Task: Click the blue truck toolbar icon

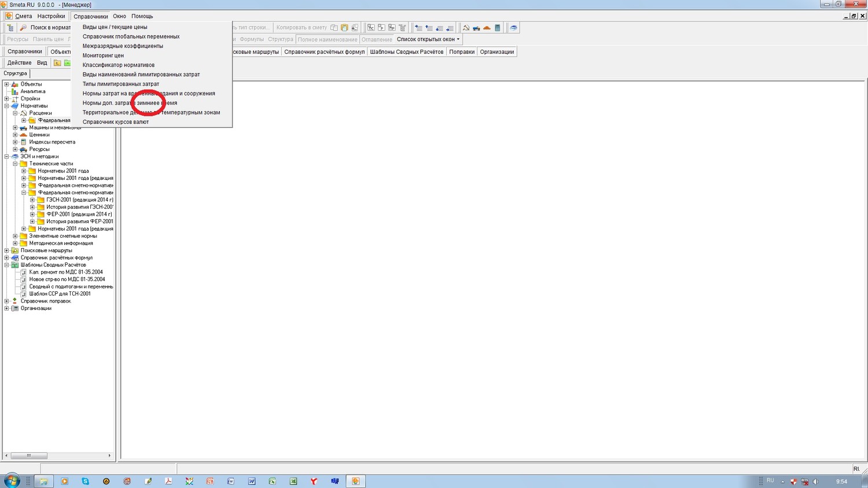Action: (476, 28)
